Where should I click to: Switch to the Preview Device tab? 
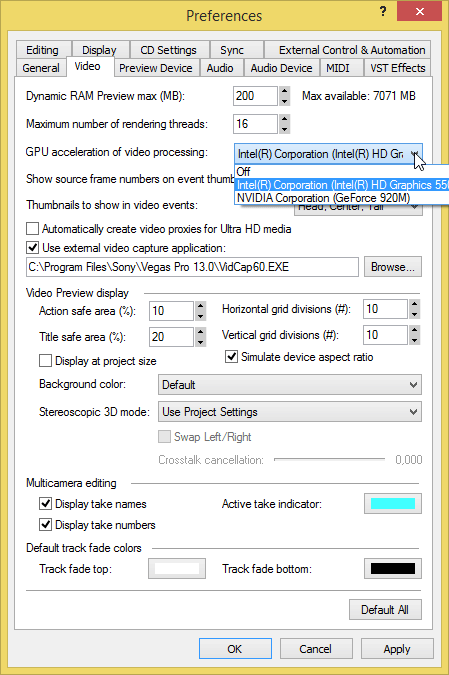pos(156,68)
